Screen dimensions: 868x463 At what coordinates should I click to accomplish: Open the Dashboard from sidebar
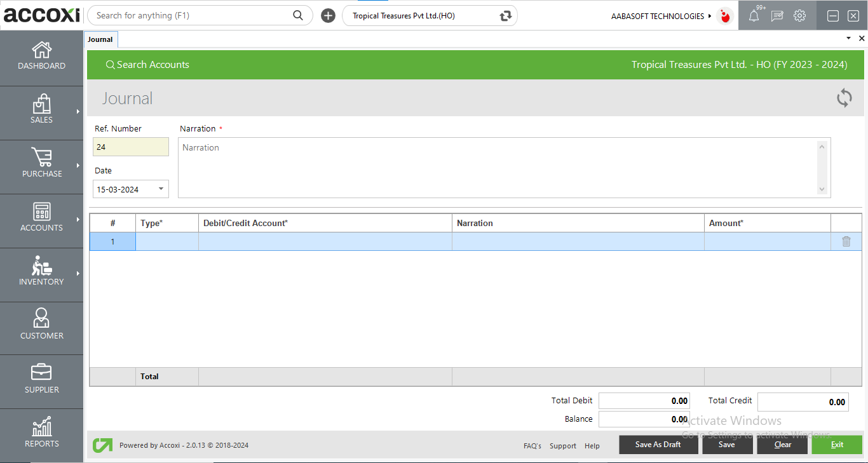coord(41,56)
